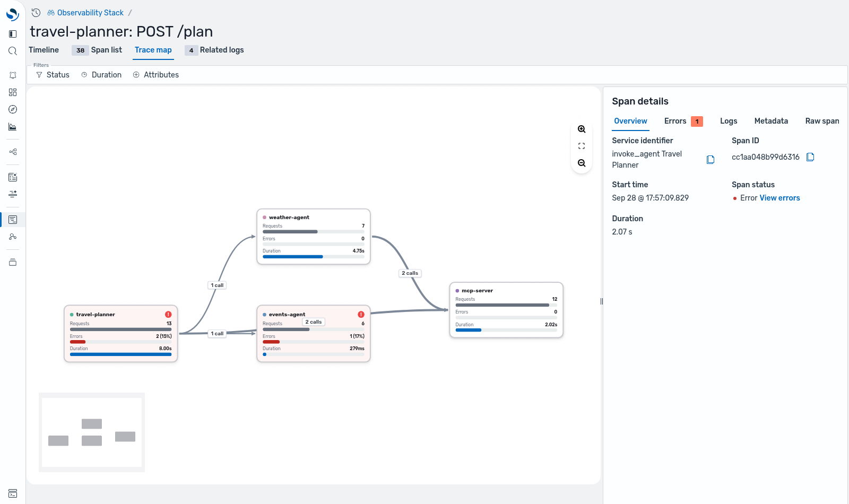Click the error icon on travel-planner node
The width and height of the screenshot is (849, 504).
(x=168, y=315)
